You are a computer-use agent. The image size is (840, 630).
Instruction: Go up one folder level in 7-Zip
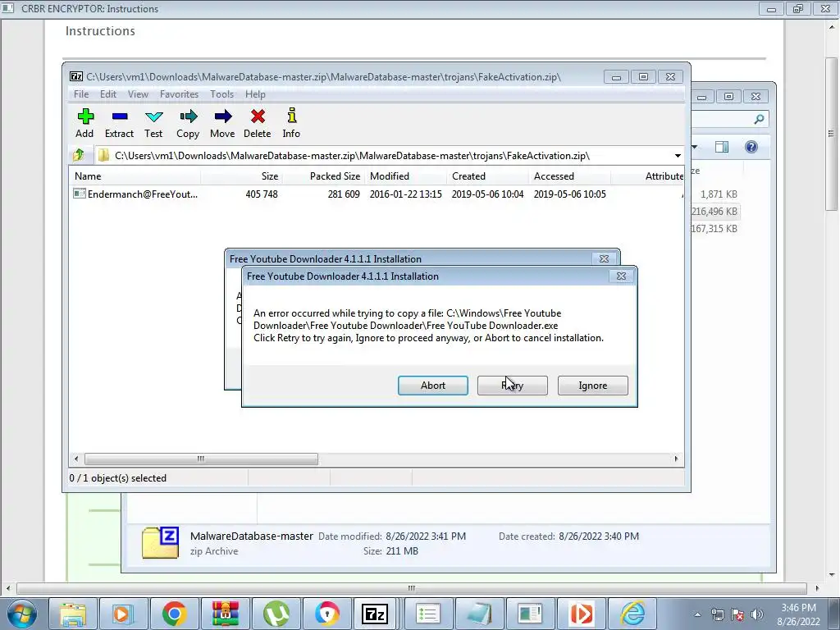tap(79, 155)
